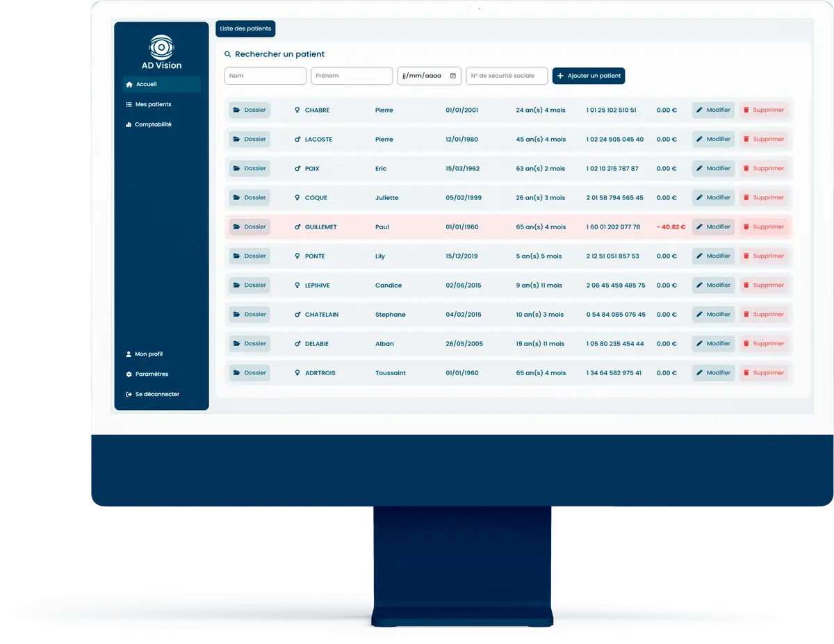Viewport: 834px width, 644px height.
Task: Click the trash icon for POIX
Action: point(746,169)
